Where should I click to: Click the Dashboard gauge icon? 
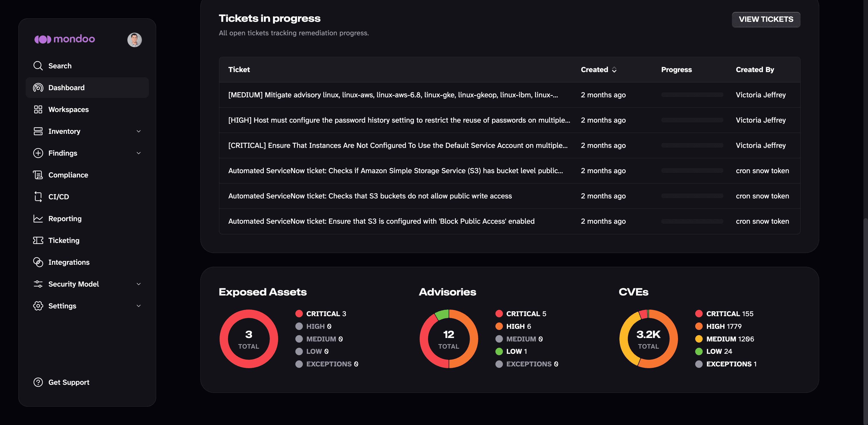38,88
